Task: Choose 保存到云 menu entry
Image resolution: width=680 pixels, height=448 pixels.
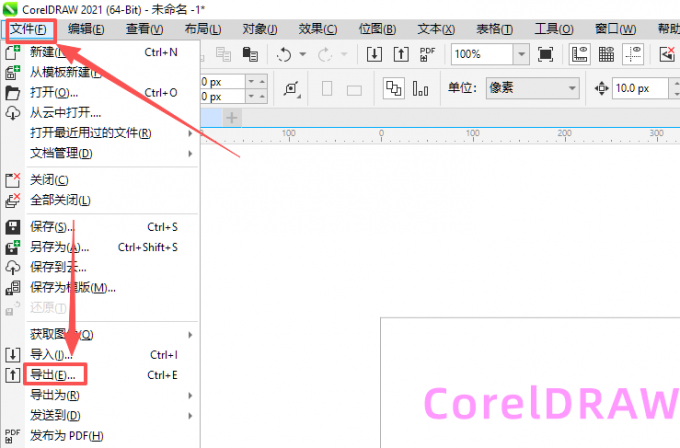Action: click(102, 267)
